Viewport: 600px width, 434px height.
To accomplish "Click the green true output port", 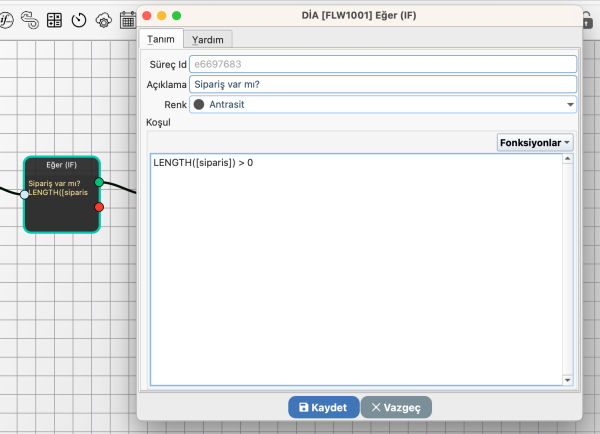I will pyautogui.click(x=99, y=182).
